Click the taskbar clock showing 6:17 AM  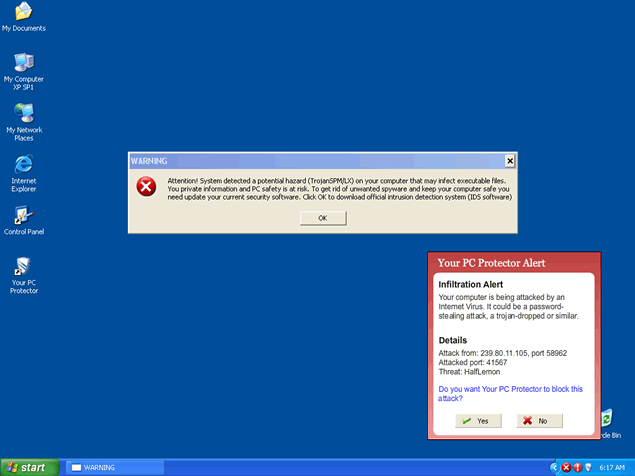(612, 467)
